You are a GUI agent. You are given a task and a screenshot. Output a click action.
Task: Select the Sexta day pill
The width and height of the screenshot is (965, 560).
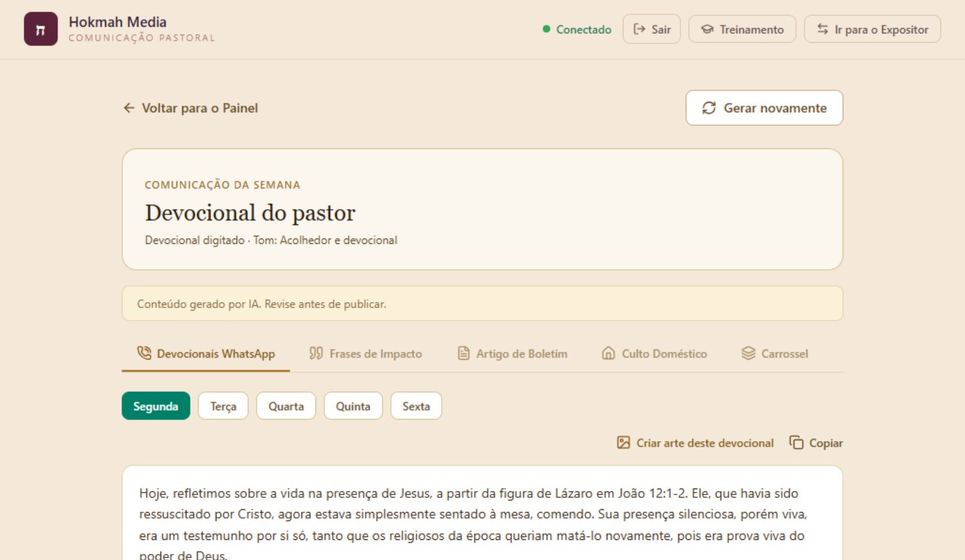click(416, 406)
